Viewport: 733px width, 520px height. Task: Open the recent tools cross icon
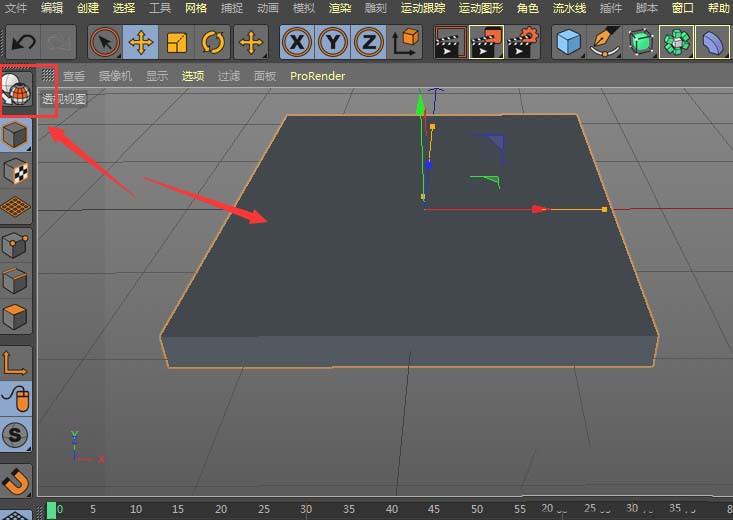point(252,43)
